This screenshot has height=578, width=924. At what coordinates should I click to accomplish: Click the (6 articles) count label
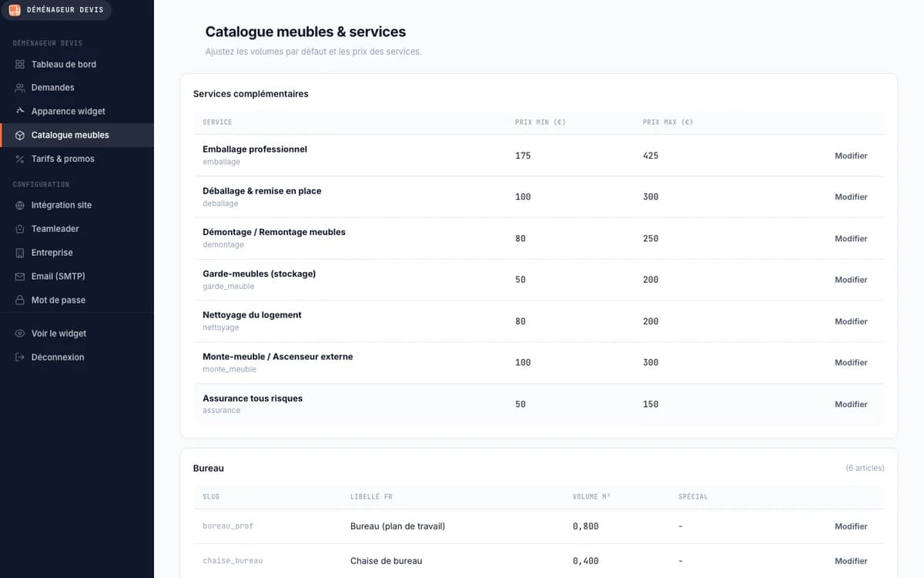click(x=865, y=469)
